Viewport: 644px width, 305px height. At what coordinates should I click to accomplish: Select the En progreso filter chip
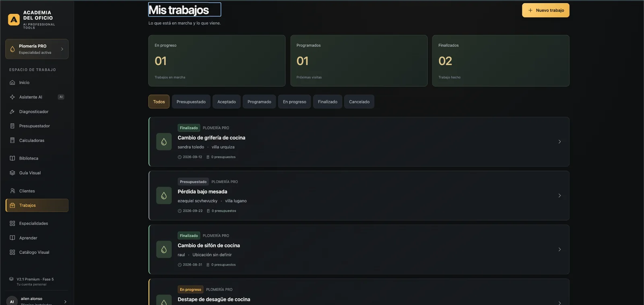pos(295,102)
